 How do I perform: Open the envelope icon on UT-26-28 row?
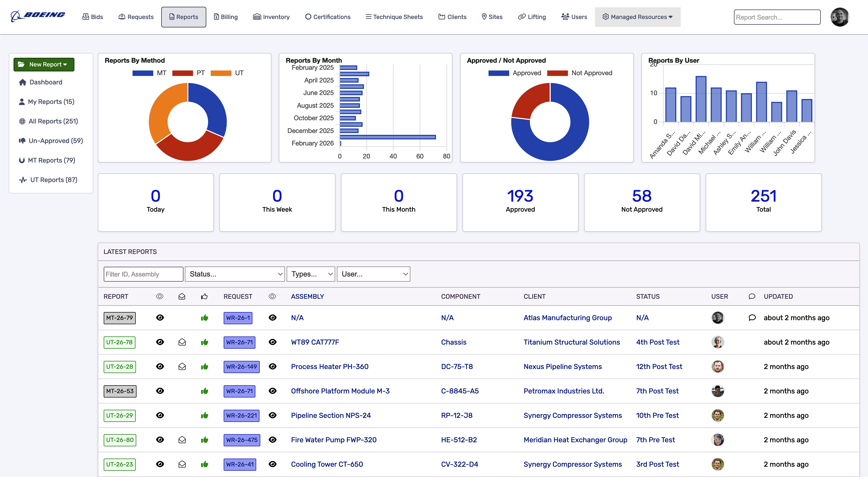[182, 367]
